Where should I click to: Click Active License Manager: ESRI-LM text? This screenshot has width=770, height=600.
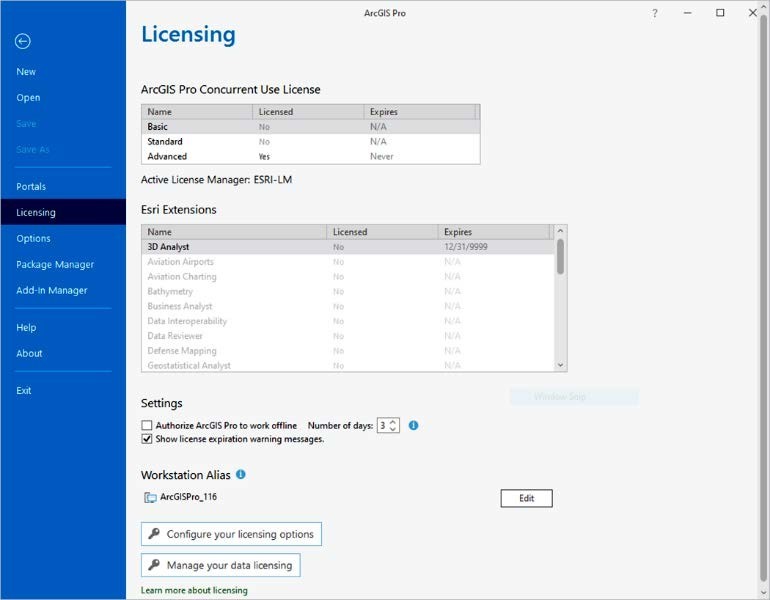(217, 180)
